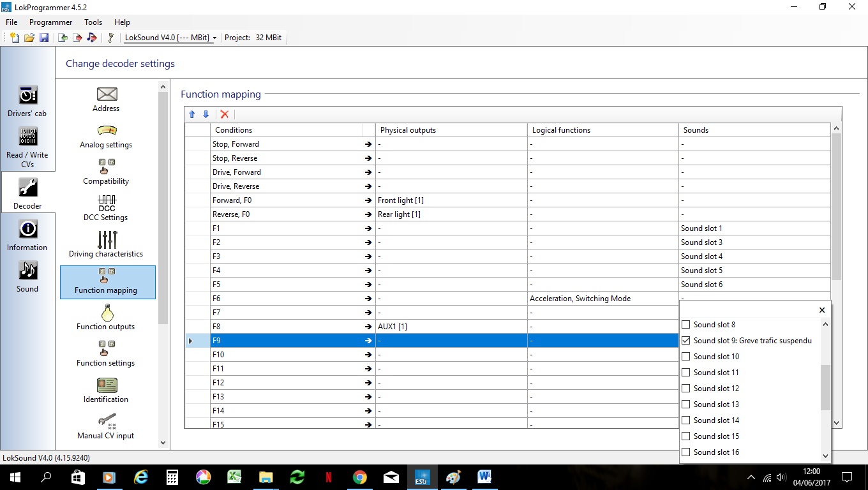Open the Tools menu
The width and height of the screenshot is (868, 490).
pos(93,22)
